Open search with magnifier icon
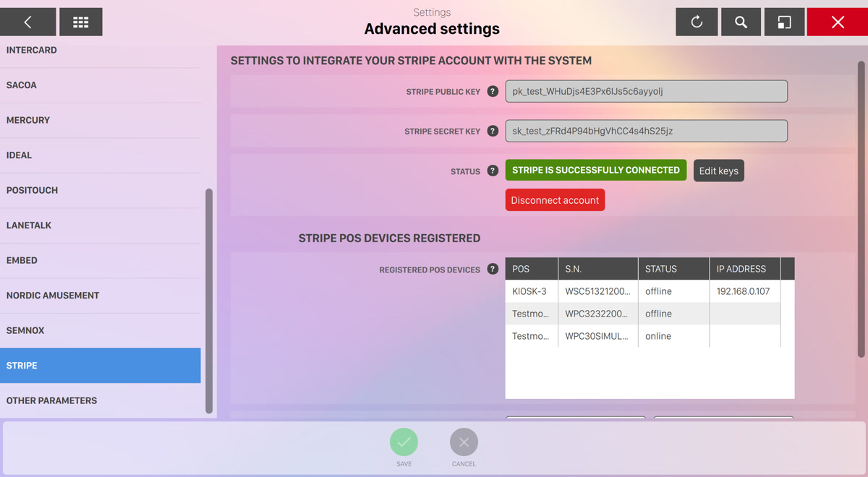The image size is (868, 477). tap(741, 22)
